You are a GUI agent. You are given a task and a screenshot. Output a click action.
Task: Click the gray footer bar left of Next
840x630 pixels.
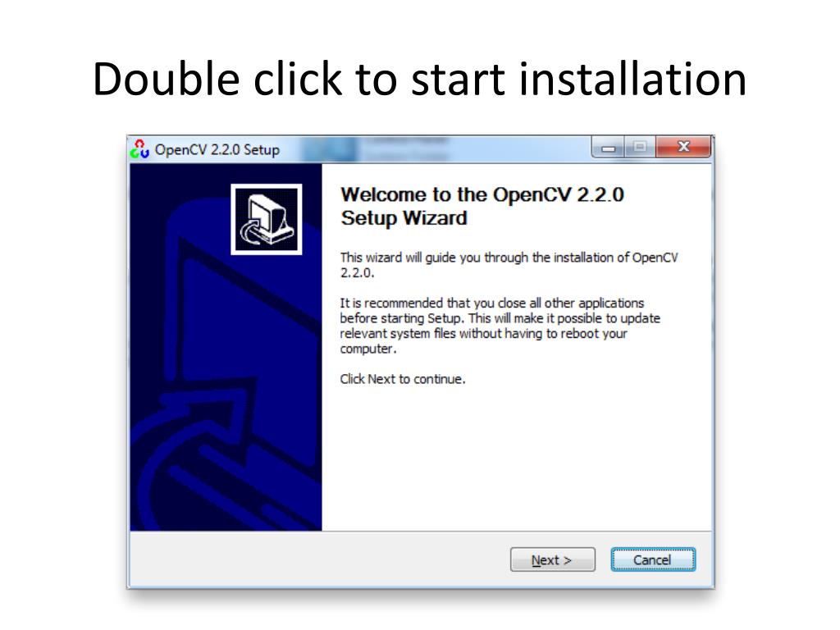tap(319, 559)
